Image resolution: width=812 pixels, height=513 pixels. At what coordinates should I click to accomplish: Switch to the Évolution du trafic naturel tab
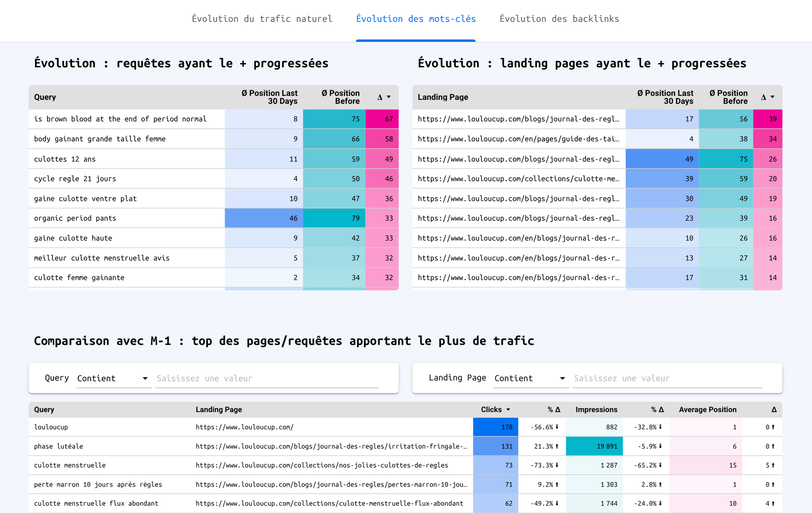coord(262,19)
